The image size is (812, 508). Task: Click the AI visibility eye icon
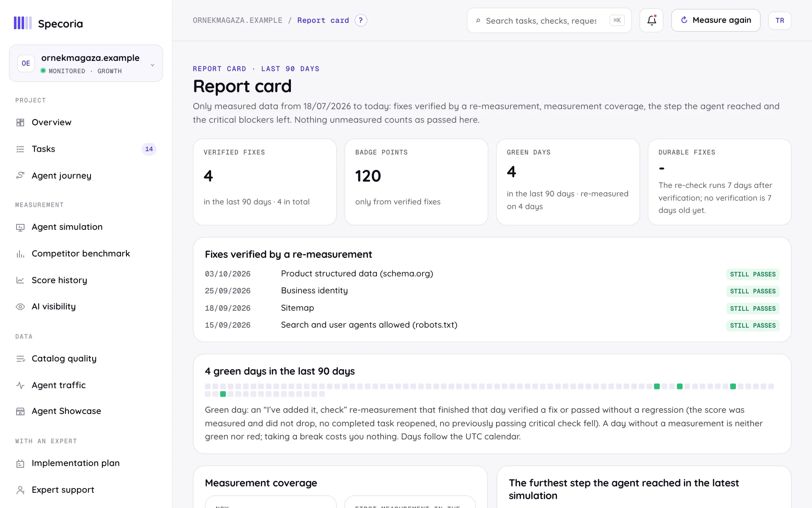pos(20,306)
